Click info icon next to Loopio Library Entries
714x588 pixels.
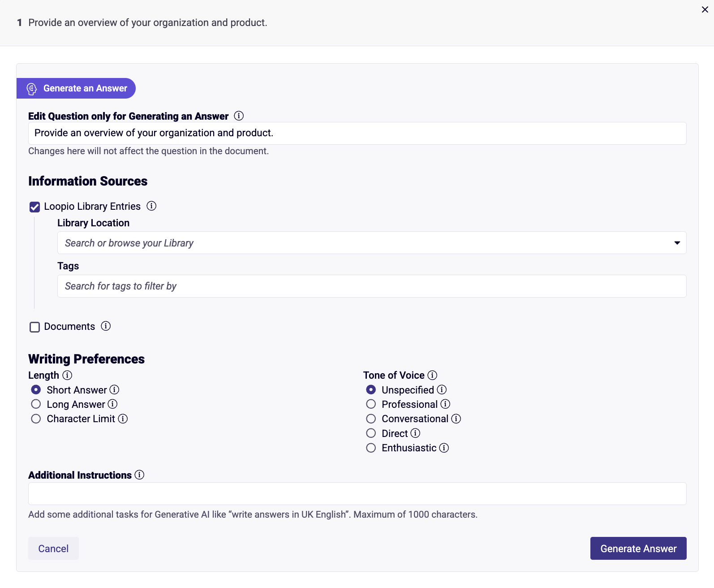coord(152,206)
